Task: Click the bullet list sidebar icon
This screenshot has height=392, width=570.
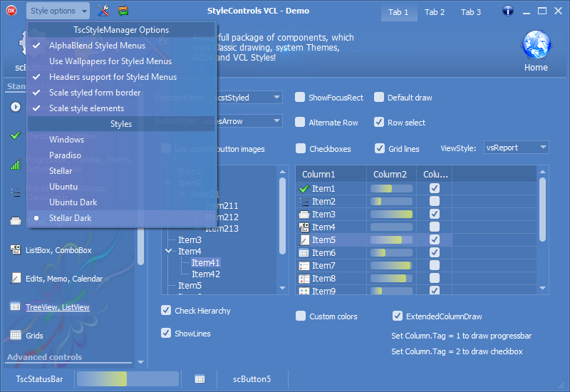Action: (15, 192)
